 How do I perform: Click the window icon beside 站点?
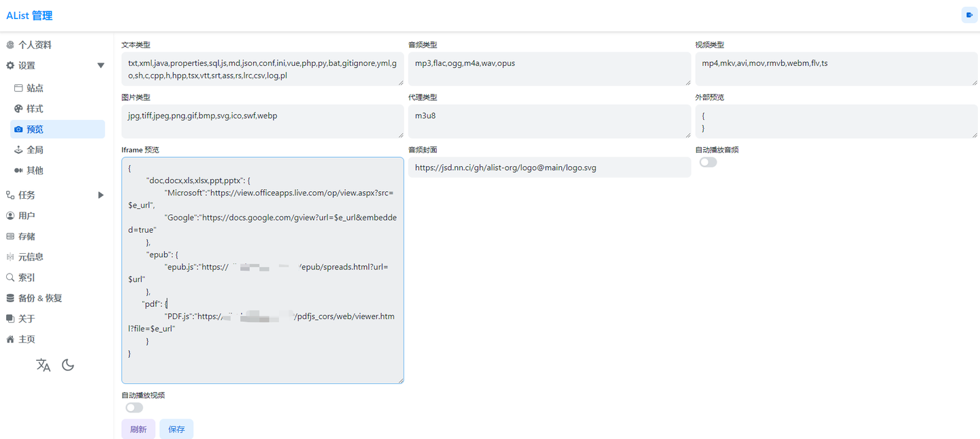coord(18,88)
